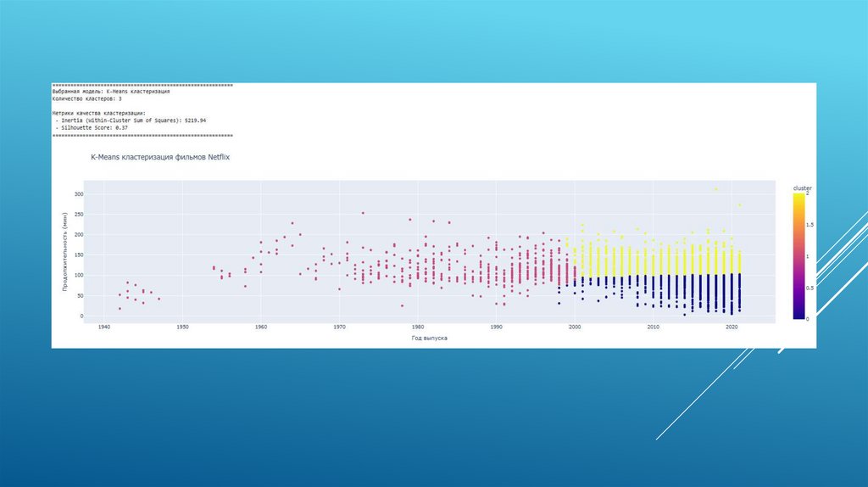Click x-axis tick label 1980
The height and width of the screenshot is (487, 868).
tap(418, 327)
